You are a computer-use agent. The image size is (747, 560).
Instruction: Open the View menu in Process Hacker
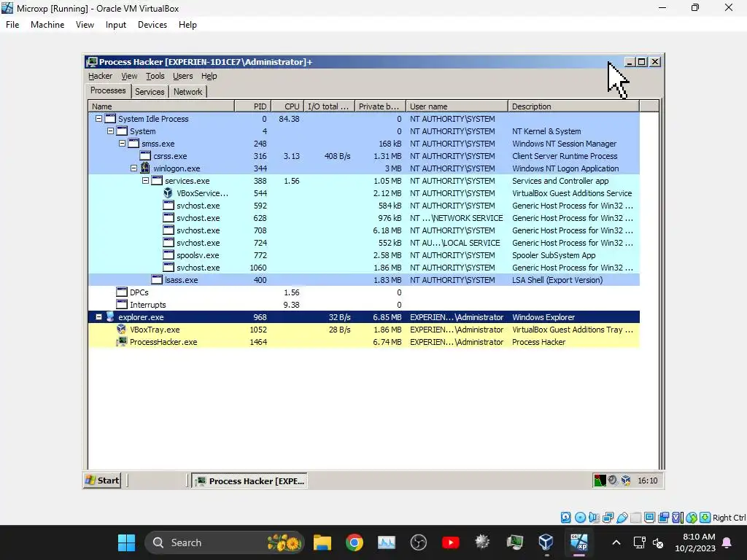point(129,76)
